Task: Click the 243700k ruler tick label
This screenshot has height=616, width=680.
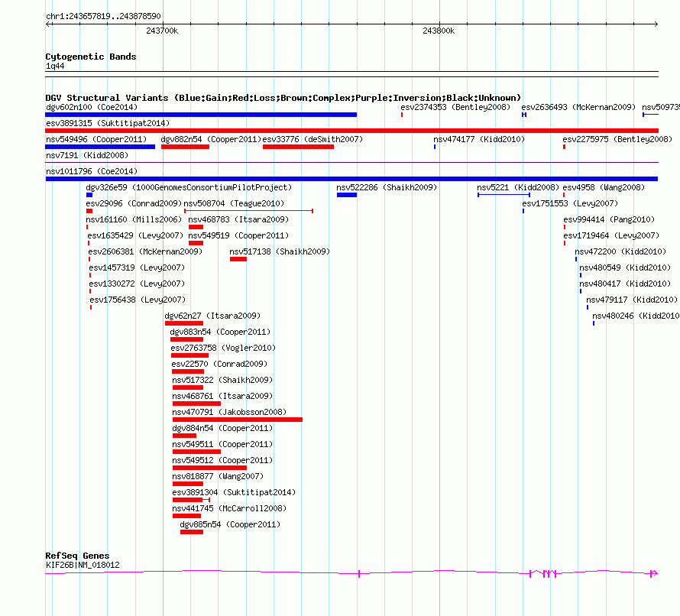Action: tap(162, 31)
